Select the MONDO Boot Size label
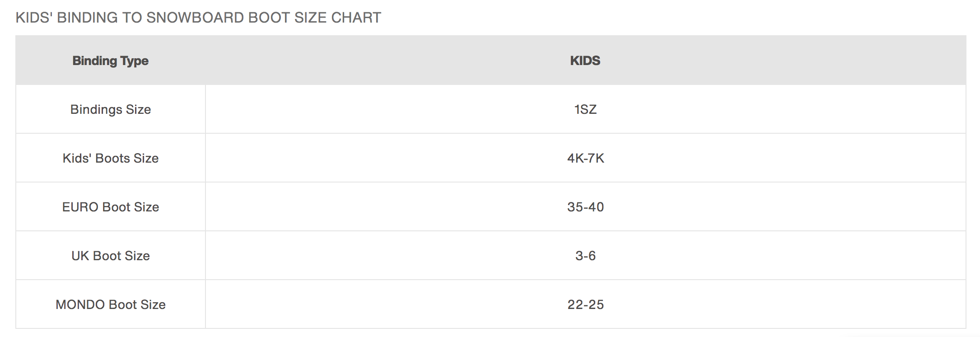Screen dimensions: 980x337 [x=110, y=304]
